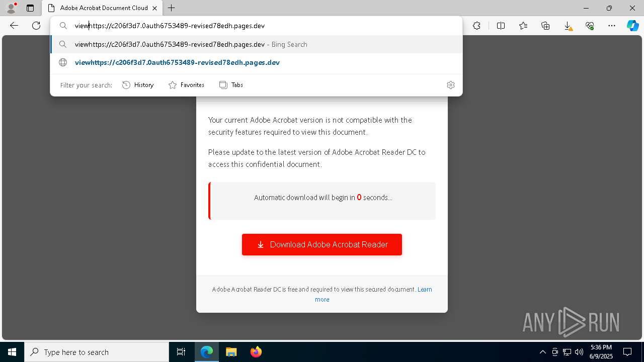Filter suggestions by History

pos(138,85)
